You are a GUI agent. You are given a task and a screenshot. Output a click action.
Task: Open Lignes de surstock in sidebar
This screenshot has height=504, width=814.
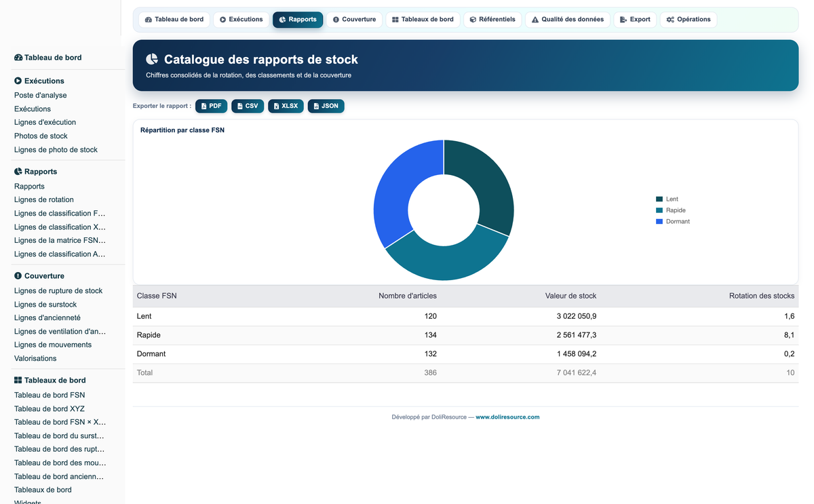click(45, 305)
